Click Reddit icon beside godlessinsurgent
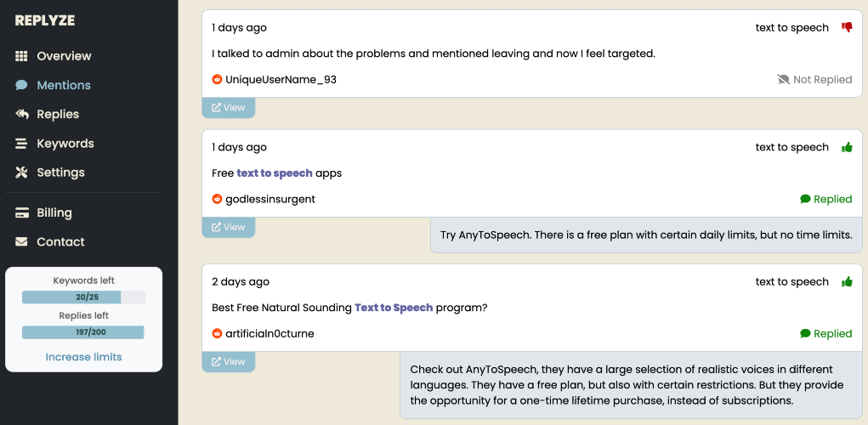 218,199
